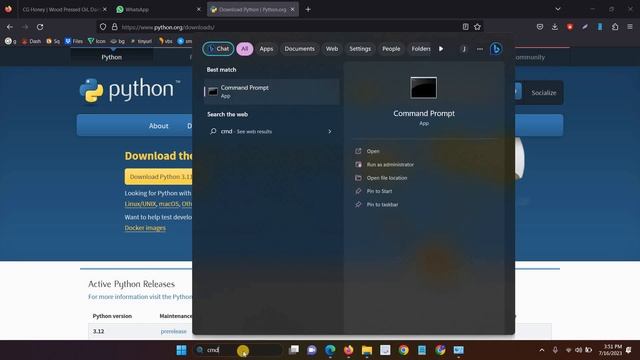
Task: Open the red shield extension icon
Action: point(570,27)
